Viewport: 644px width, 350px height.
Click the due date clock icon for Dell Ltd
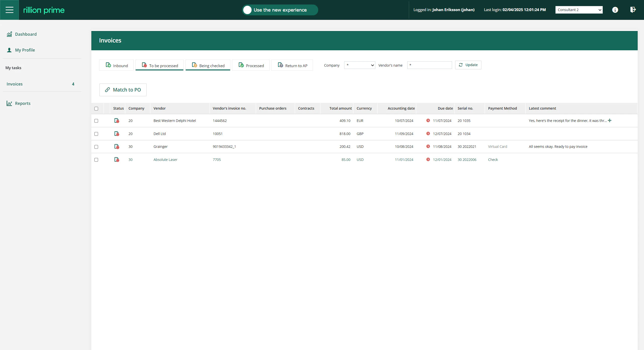click(428, 134)
